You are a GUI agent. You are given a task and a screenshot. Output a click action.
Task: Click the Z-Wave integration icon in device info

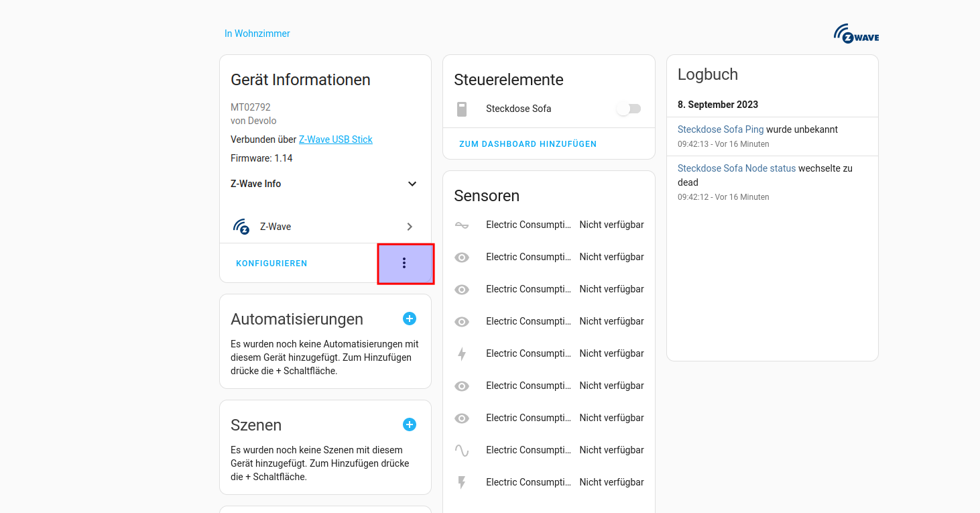(x=241, y=227)
